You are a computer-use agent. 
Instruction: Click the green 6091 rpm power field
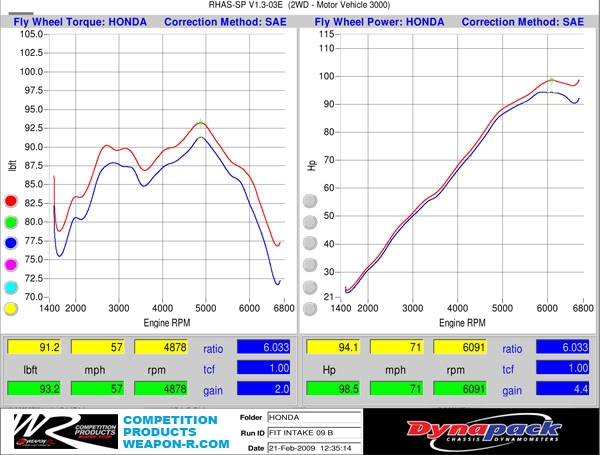[x=460, y=389]
